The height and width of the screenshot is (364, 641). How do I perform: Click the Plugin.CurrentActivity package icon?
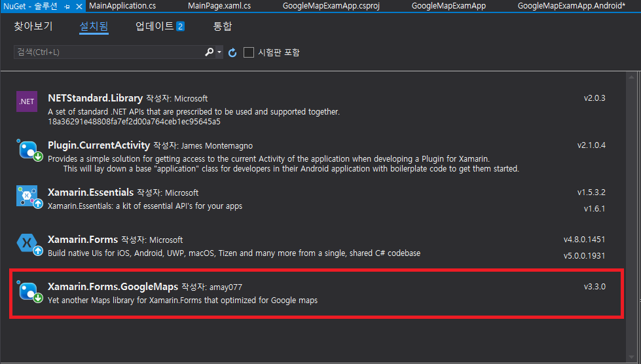29,150
